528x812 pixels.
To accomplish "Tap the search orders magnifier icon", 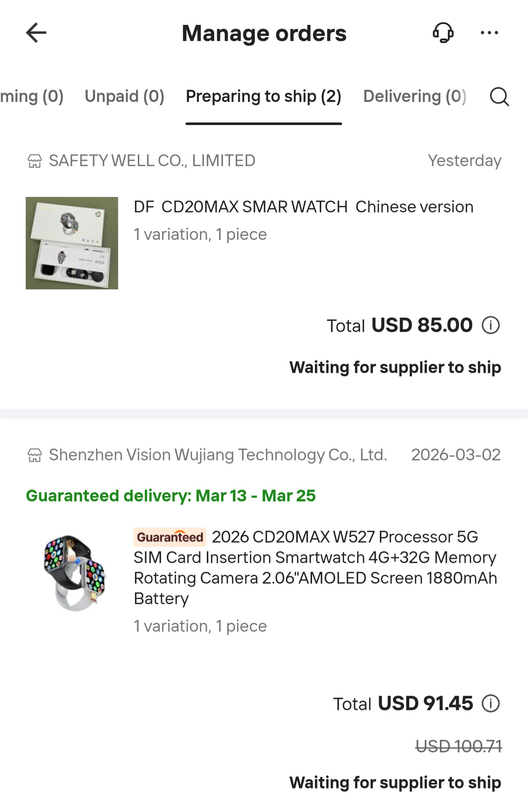I will (499, 97).
